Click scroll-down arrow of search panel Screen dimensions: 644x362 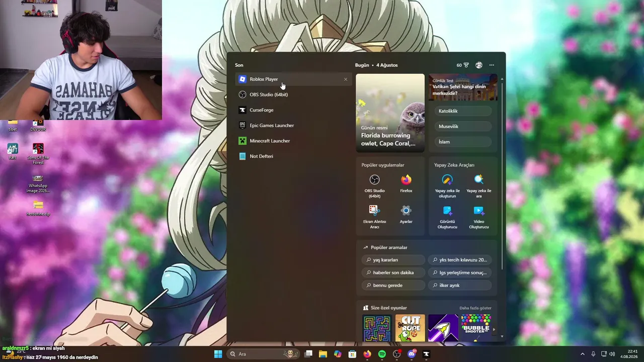point(502,336)
